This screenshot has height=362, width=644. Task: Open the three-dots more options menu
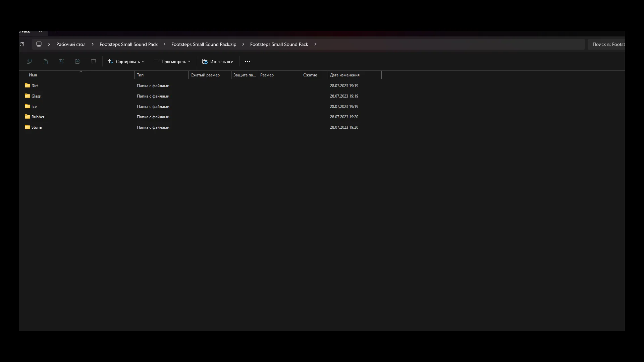click(x=248, y=62)
